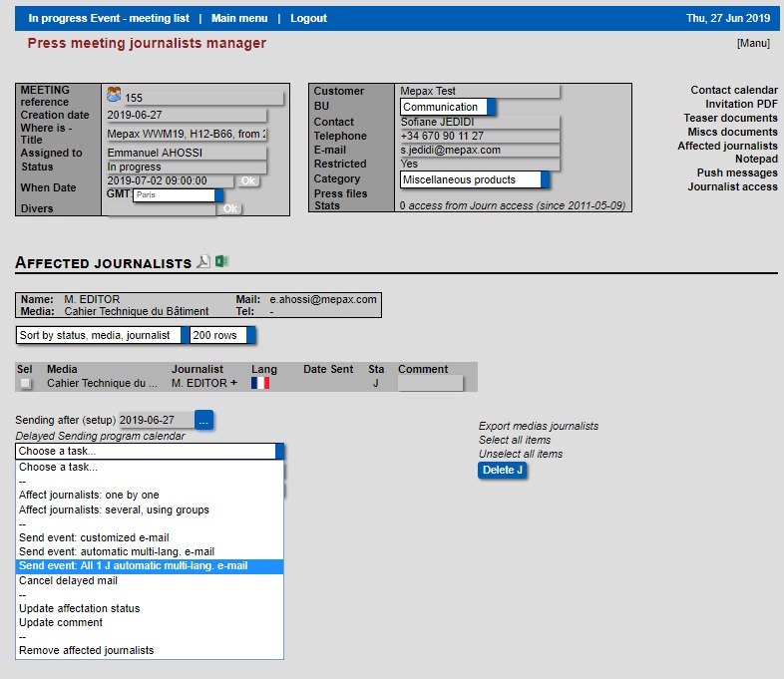Screen dimensions: 784x679
Task: Expand the Category Miscellaneous products dropdown
Action: click(474, 179)
